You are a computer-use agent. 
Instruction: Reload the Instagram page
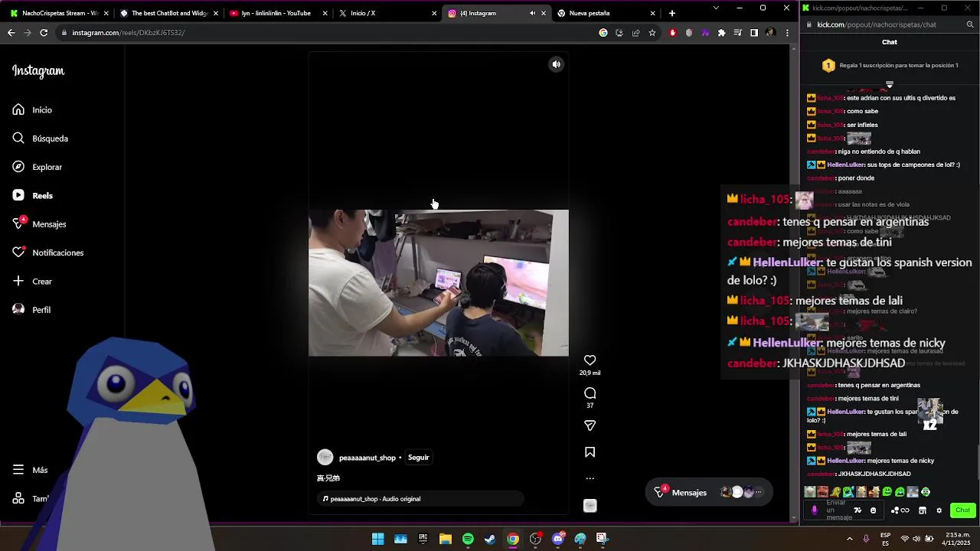pyautogui.click(x=44, y=33)
